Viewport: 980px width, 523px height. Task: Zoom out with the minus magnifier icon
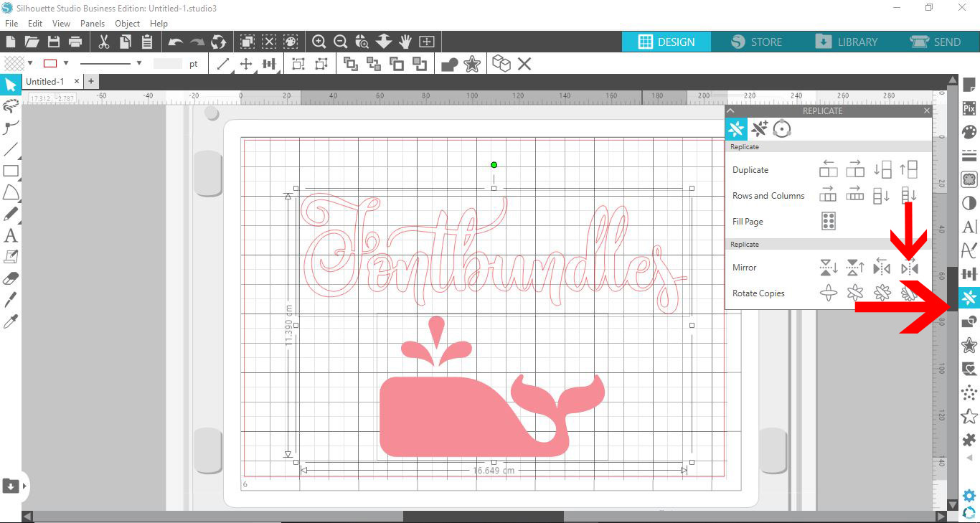pyautogui.click(x=341, y=42)
